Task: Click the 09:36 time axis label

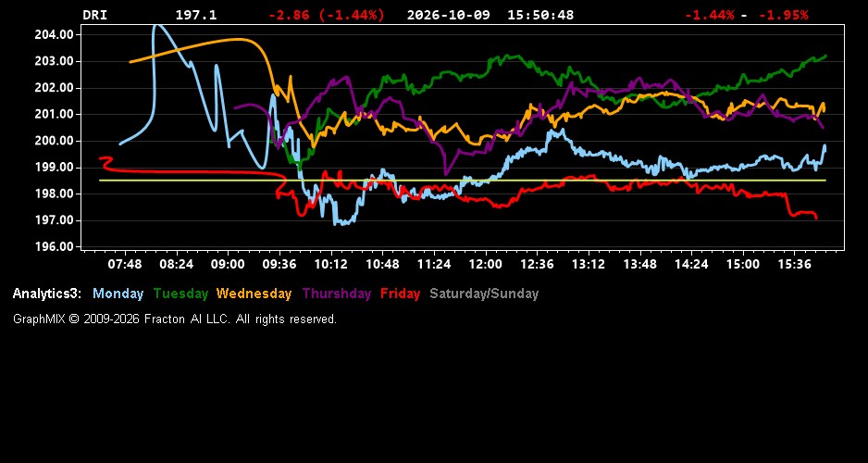Action: [x=279, y=264]
